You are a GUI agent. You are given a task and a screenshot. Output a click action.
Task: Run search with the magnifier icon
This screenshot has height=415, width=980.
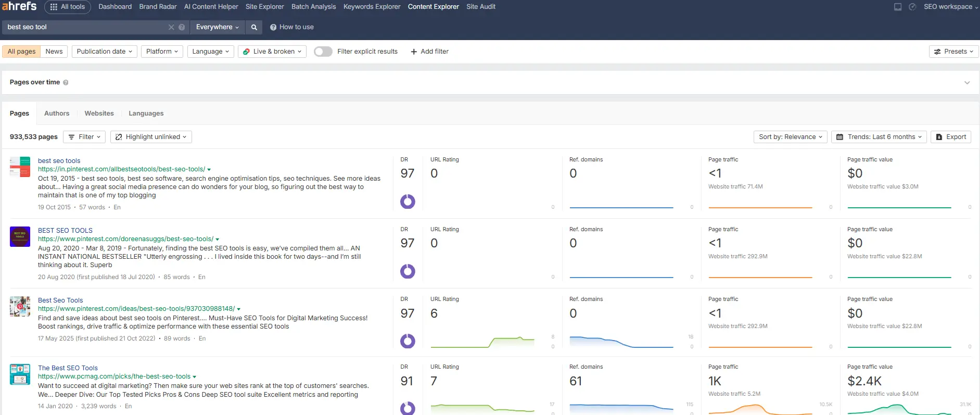254,27
